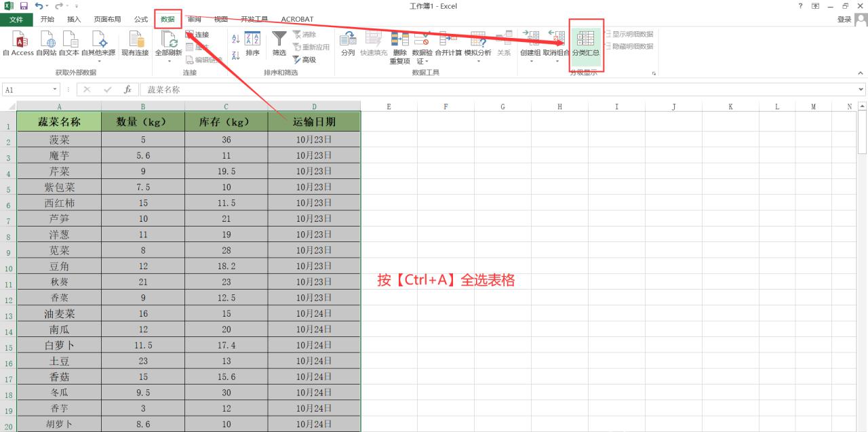
Task: Click the 清除 filter button
Action: point(304,35)
